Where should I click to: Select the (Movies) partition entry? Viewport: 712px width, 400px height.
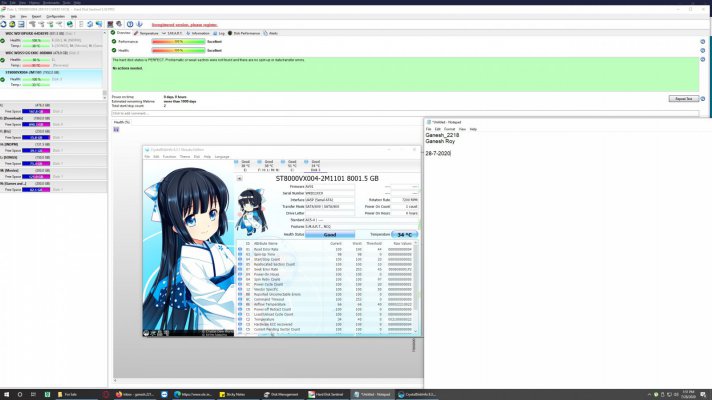coord(54,173)
